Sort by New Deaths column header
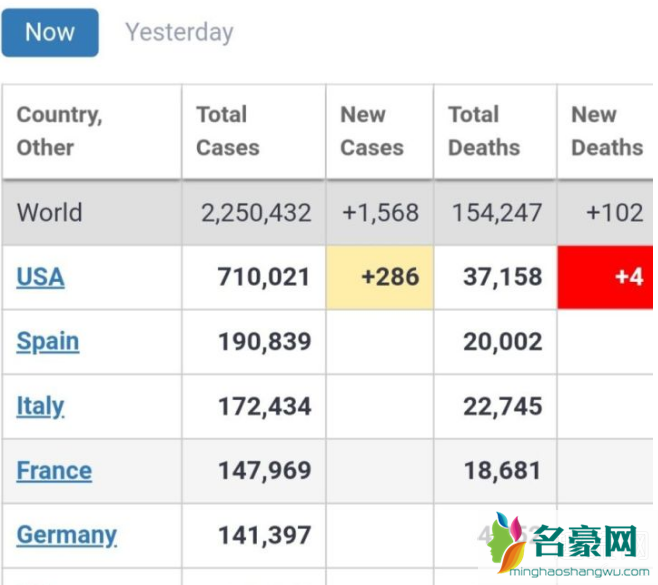The image size is (658, 585). tap(605, 131)
